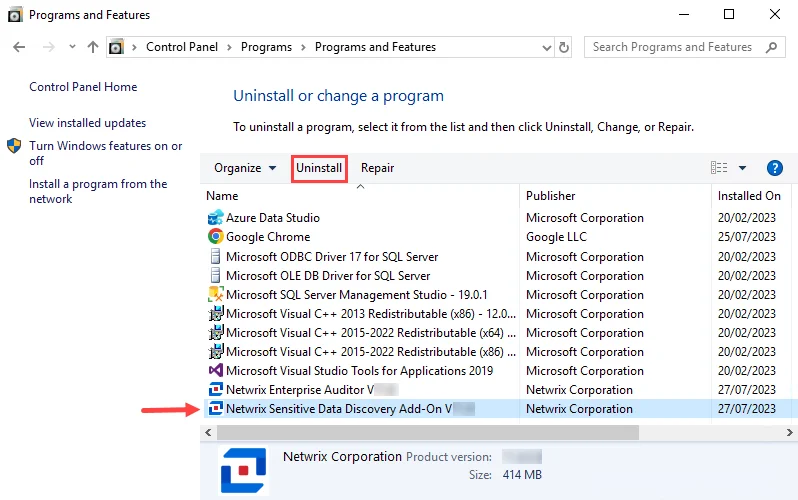Expand the chevron after the address bar icon

click(x=134, y=47)
